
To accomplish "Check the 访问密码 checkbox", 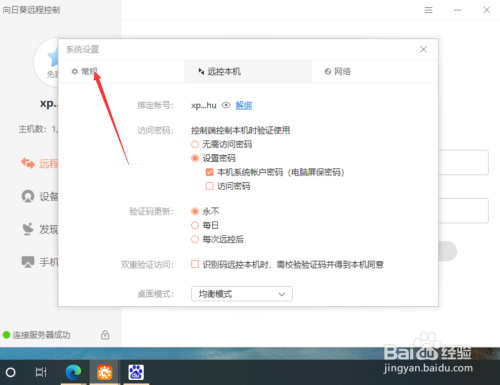I will [x=209, y=186].
